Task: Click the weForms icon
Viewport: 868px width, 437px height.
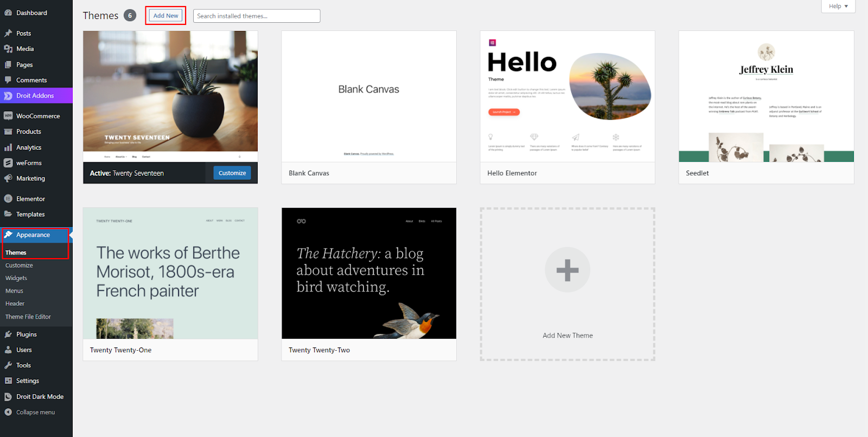Action: [8, 163]
